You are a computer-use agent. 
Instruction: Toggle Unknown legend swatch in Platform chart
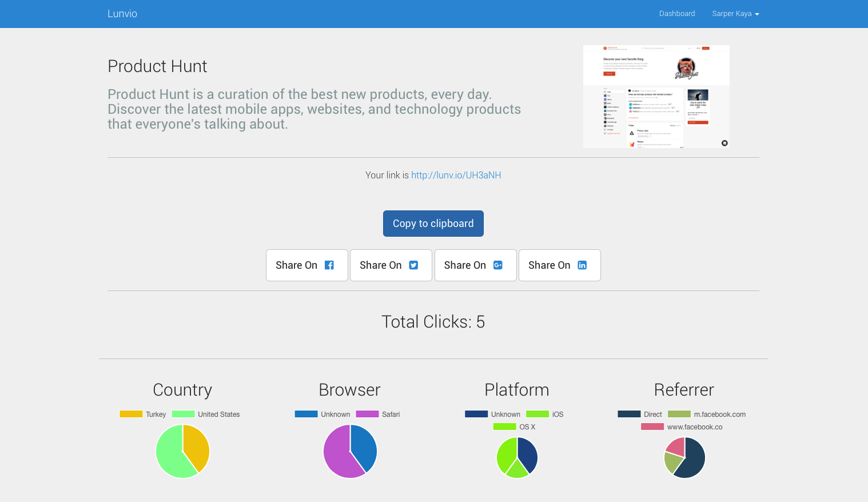[476, 414]
